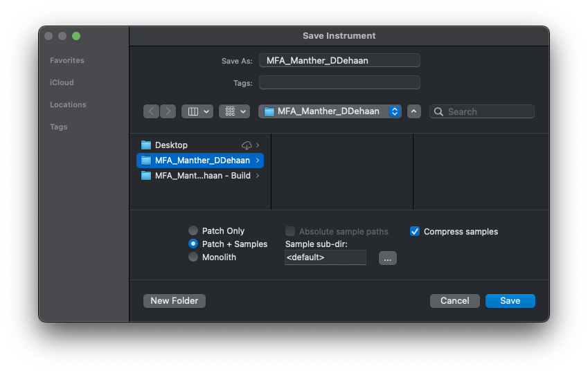Viewport: 588px width, 373px height.
Task: Create a folder with New Folder
Action: point(174,301)
